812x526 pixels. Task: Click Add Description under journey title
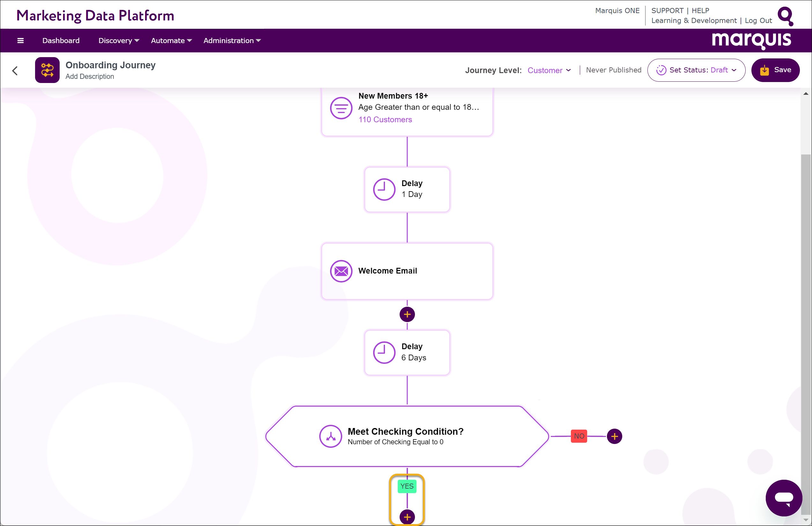(x=90, y=77)
